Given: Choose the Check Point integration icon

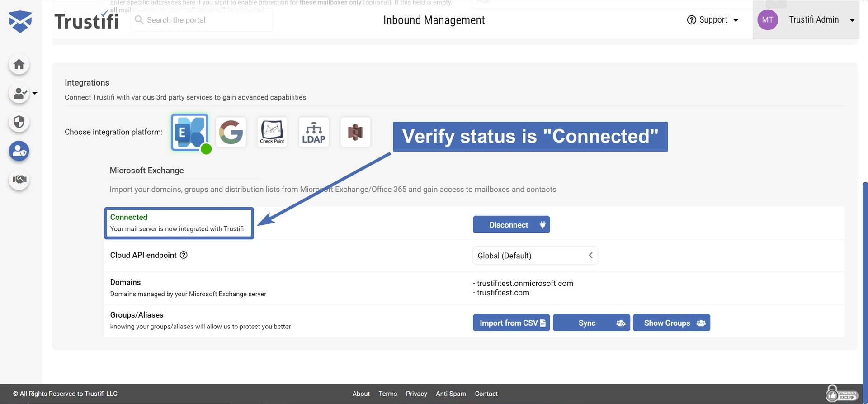Looking at the screenshot, I should (272, 132).
